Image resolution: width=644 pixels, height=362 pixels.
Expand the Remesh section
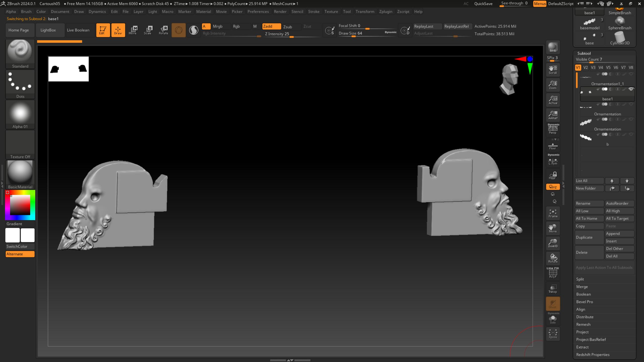coord(583,324)
